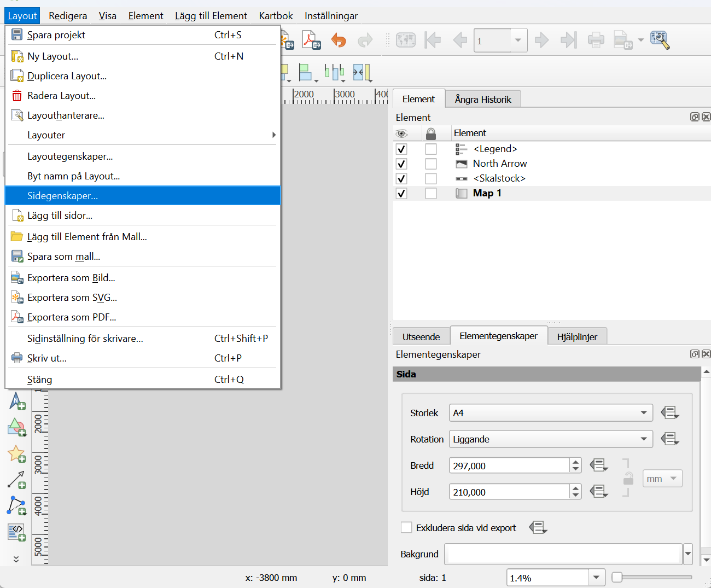Choose Sidegenskaper... from the Layout menu

tap(143, 196)
